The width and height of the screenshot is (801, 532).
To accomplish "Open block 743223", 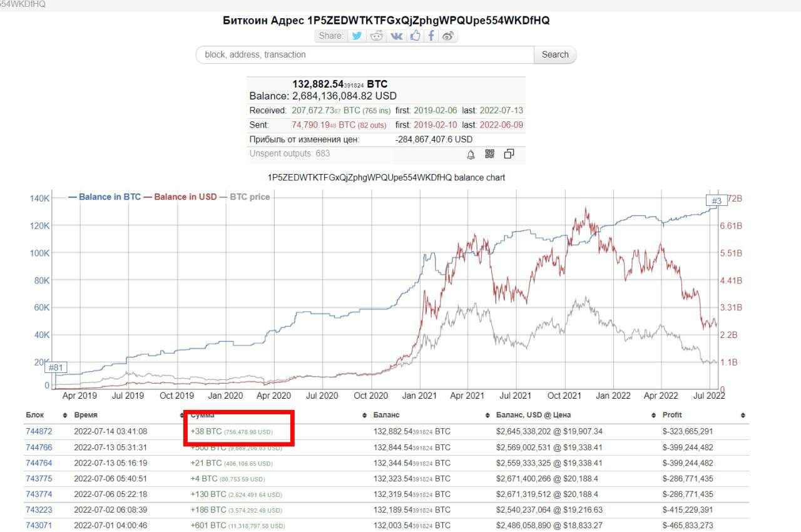I will click(x=39, y=510).
